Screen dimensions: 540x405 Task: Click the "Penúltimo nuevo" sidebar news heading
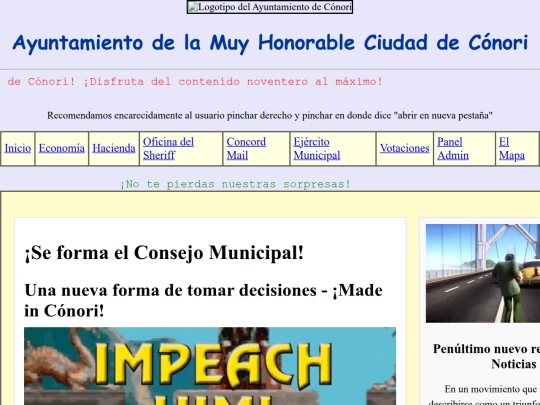[486, 356]
